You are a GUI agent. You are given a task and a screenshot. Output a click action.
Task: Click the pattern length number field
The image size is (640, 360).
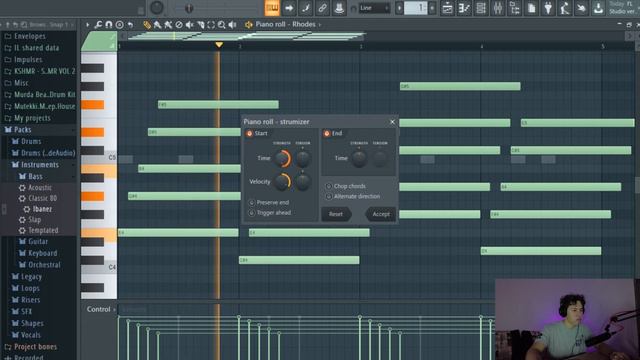415,8
